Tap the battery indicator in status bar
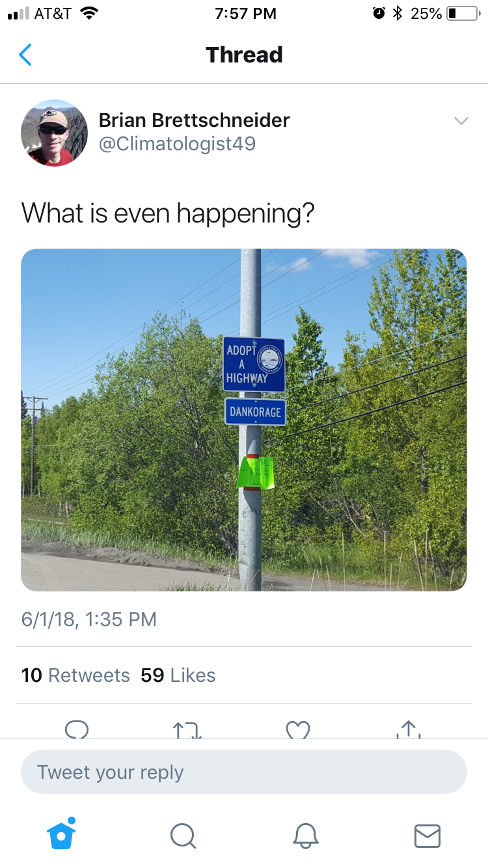Screen dimensions: 488x868 pos(463,13)
